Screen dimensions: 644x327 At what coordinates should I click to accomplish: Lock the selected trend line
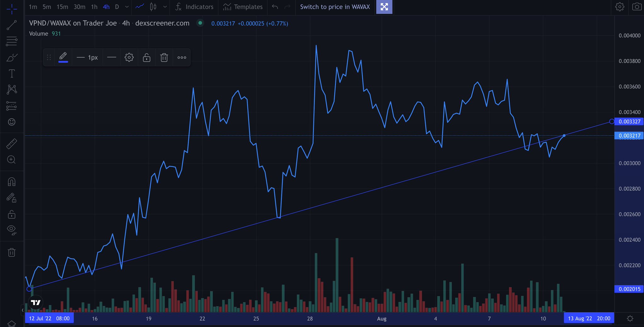pyautogui.click(x=147, y=57)
